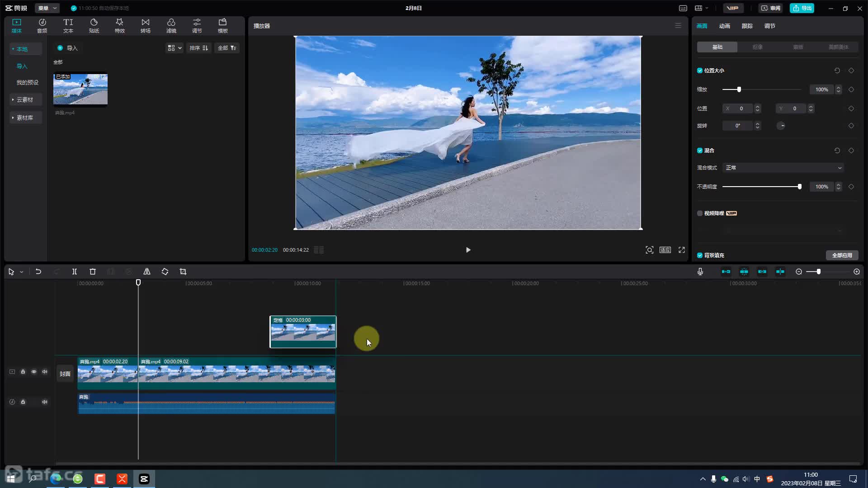Select the 抠像 sub-tab
868x488 pixels.
click(x=758, y=47)
